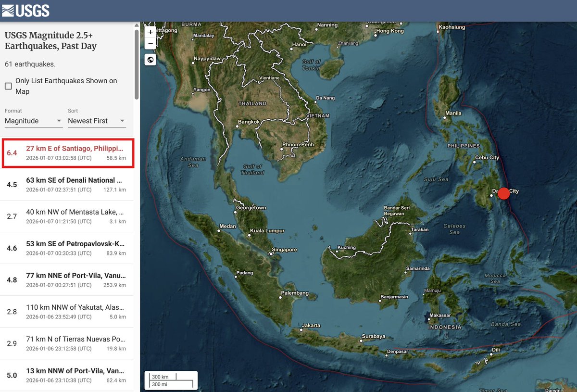Click the Palembang label on the map
The image size is (577, 392).
pyautogui.click(x=295, y=293)
